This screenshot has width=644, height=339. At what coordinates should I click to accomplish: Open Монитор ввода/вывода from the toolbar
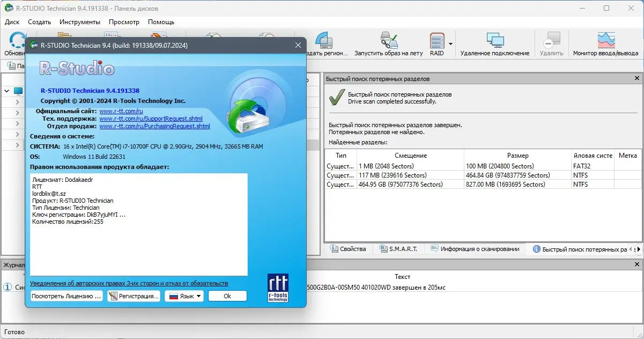pos(606,42)
